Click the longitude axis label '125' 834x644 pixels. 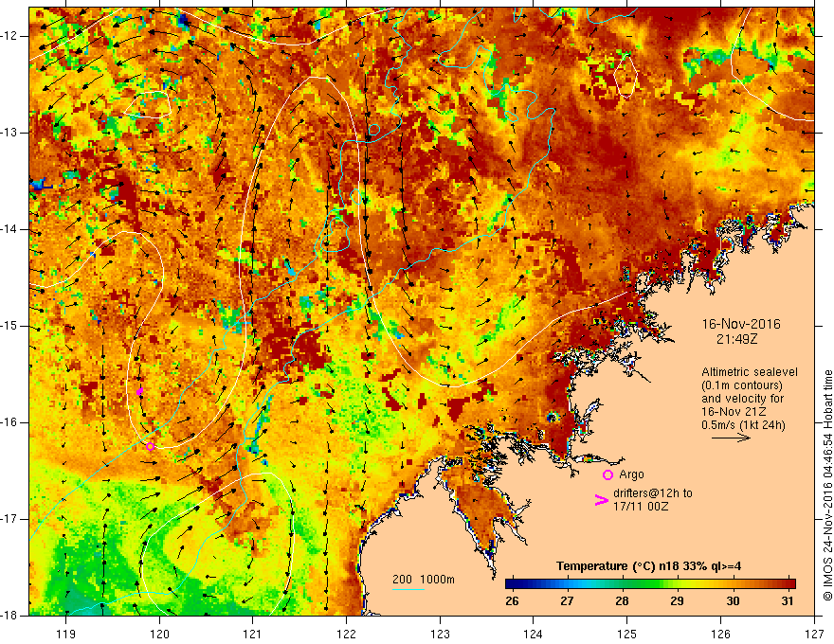pos(627,634)
